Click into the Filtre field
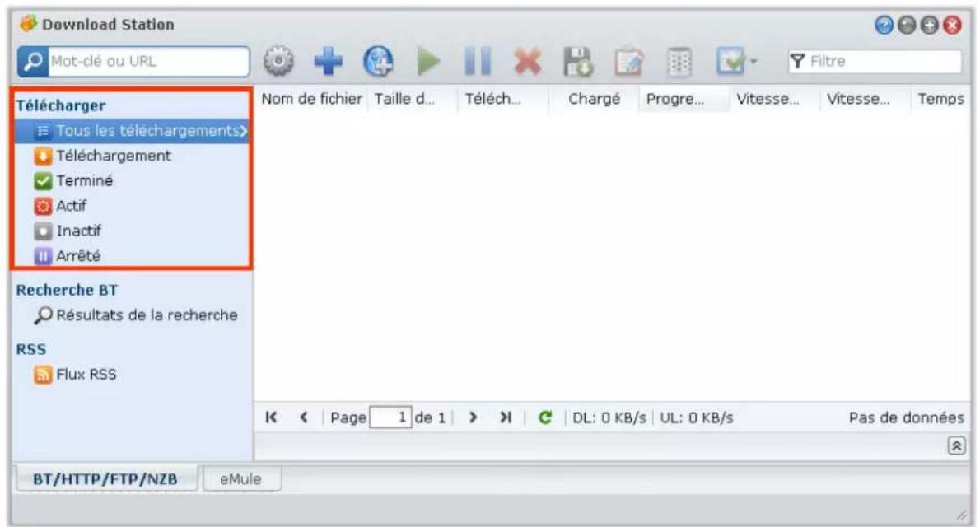The width and height of the screenshot is (980, 527). click(x=875, y=61)
